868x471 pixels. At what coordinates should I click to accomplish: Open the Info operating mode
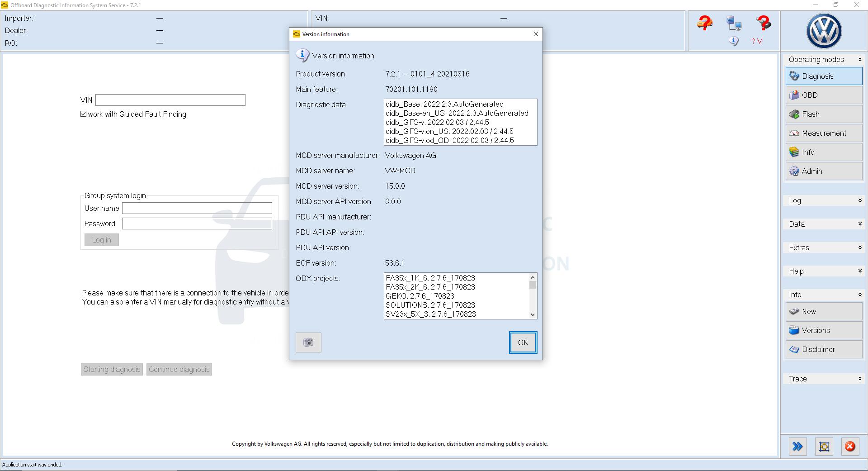click(x=824, y=152)
